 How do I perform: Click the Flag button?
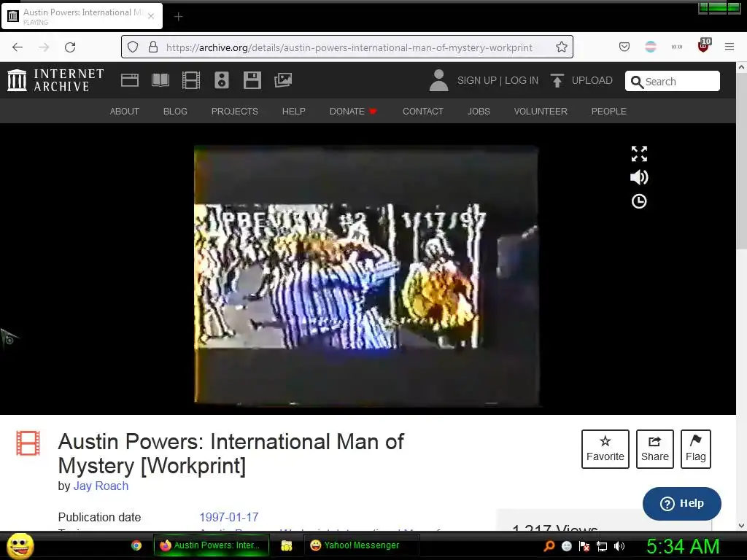695,449
